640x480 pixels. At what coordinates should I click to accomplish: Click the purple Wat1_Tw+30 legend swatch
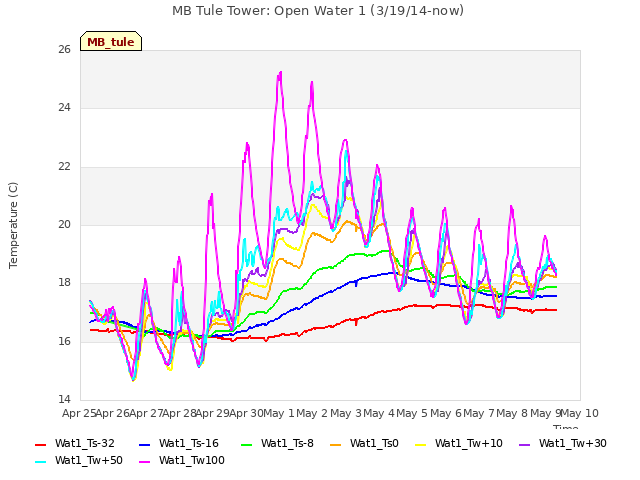(525, 444)
